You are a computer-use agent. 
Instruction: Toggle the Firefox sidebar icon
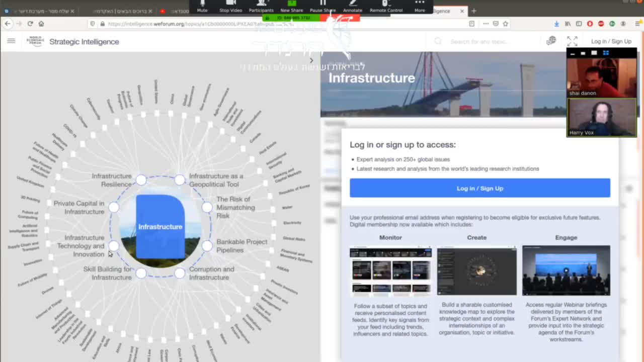click(579, 24)
